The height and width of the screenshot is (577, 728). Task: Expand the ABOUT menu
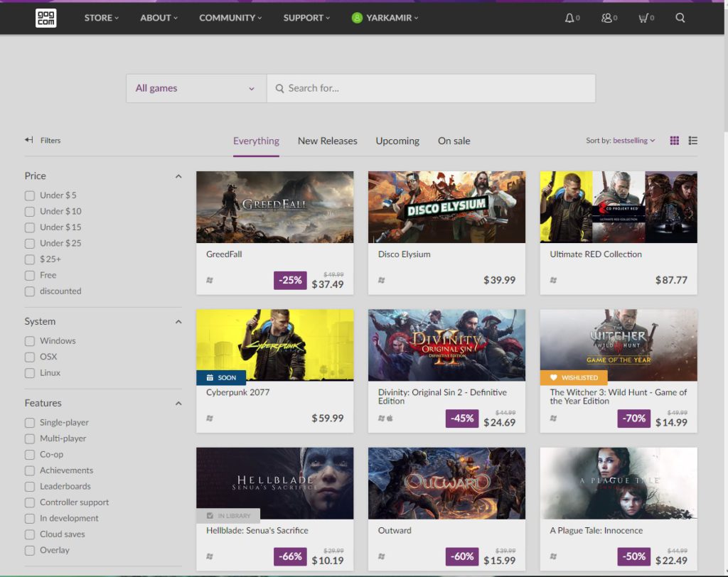(159, 18)
